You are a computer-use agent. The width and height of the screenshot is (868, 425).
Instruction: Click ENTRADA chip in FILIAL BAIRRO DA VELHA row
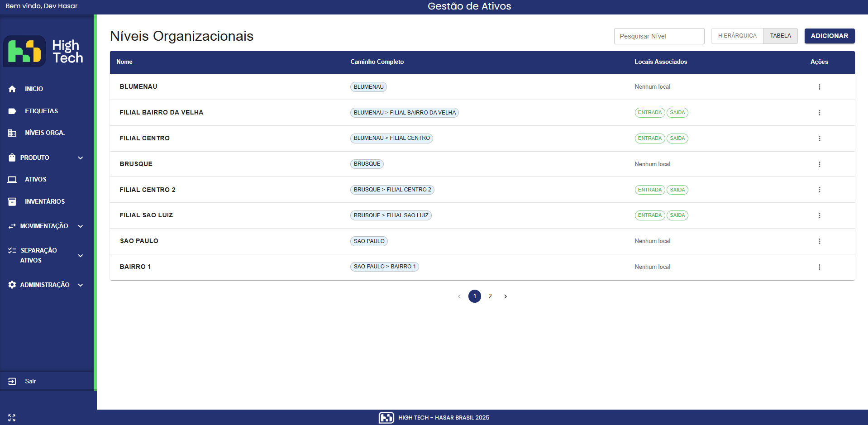point(649,113)
